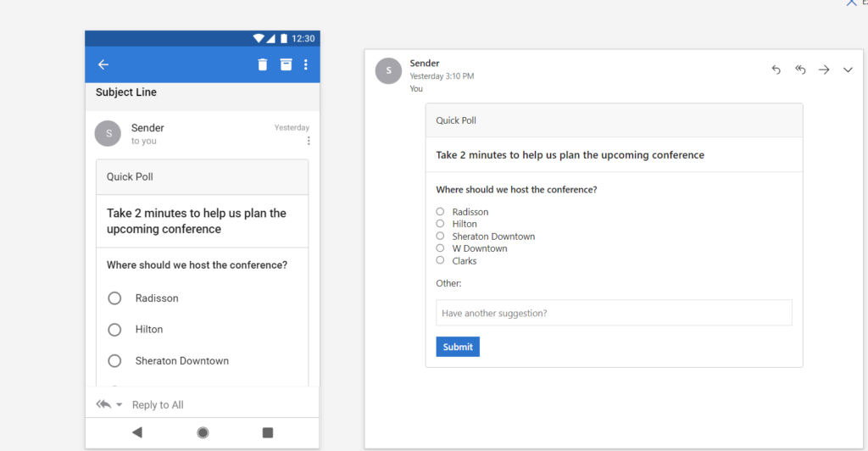Tap the Android recent apps square

click(x=267, y=432)
